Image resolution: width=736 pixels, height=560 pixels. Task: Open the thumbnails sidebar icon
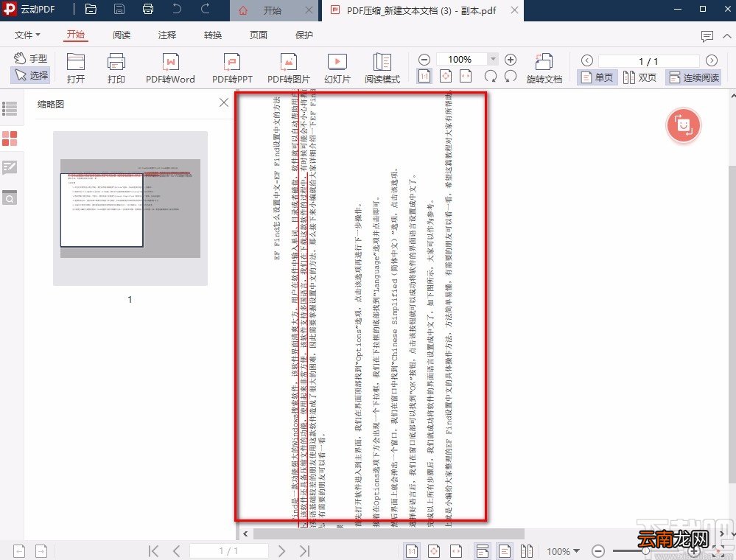click(10, 139)
